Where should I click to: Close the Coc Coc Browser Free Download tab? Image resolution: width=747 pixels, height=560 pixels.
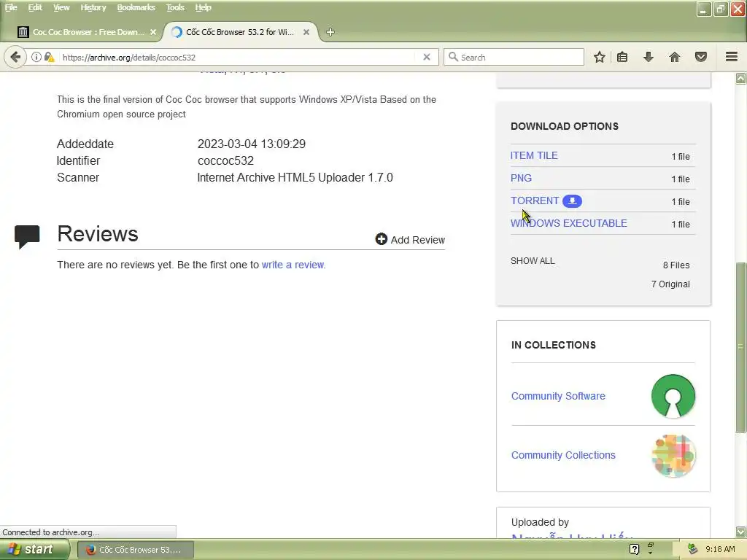[153, 32]
